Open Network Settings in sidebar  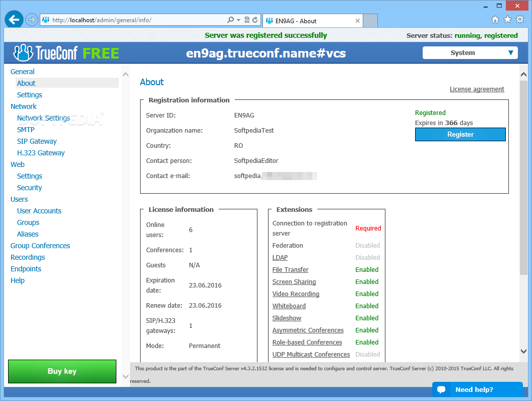coord(43,118)
